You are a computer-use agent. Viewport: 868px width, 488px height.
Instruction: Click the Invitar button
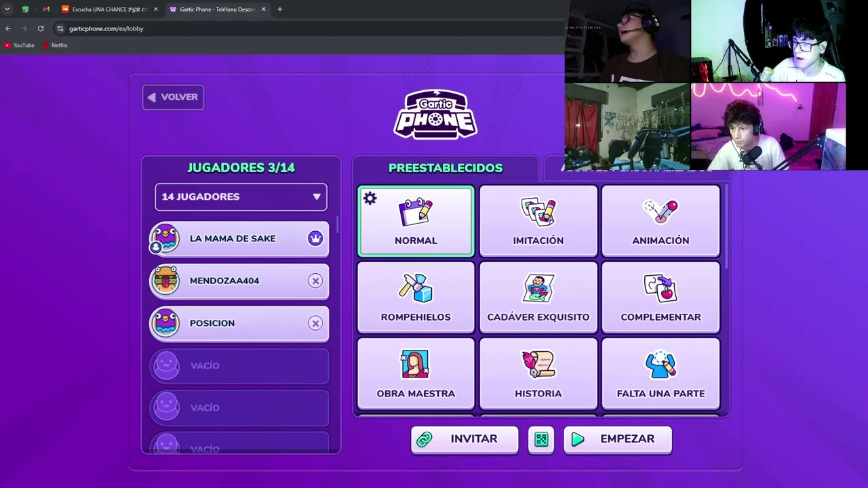point(465,439)
